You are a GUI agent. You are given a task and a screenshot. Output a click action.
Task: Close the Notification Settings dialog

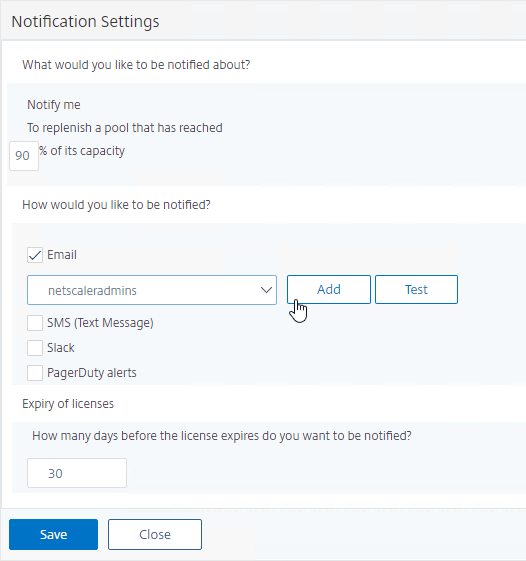[x=155, y=535]
